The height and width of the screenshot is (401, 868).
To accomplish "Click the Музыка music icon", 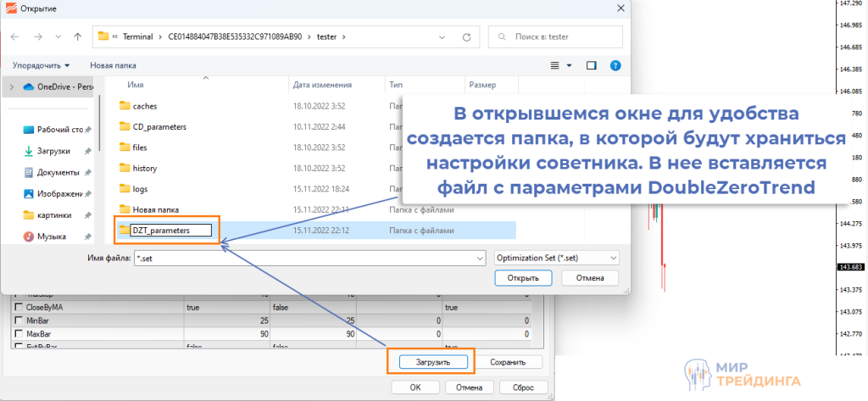I will pos(29,237).
